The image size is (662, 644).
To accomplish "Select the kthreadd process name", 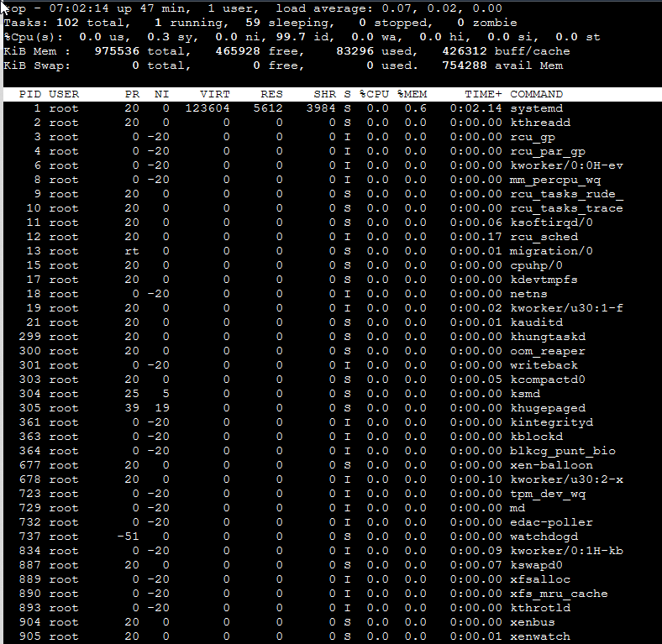I will (x=540, y=123).
